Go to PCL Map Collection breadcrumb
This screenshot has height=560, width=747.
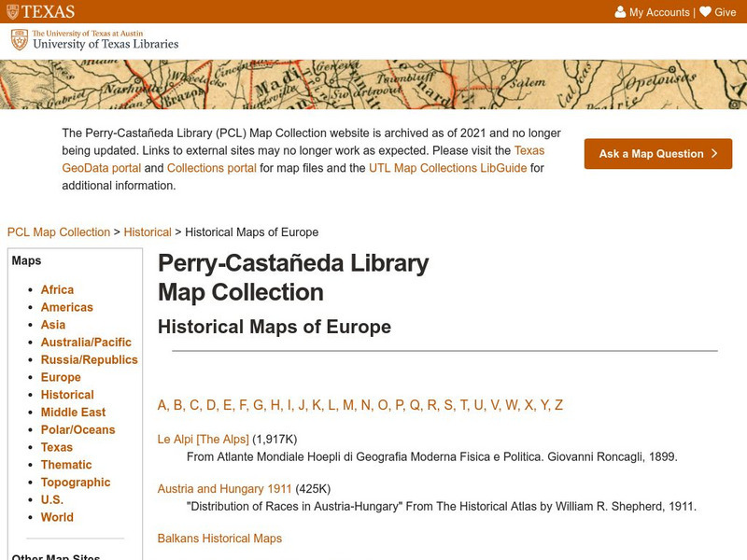[x=58, y=232]
